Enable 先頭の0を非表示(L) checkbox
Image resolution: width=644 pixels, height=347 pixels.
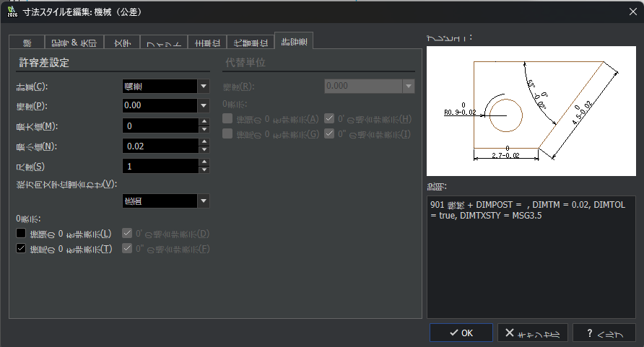(x=21, y=233)
